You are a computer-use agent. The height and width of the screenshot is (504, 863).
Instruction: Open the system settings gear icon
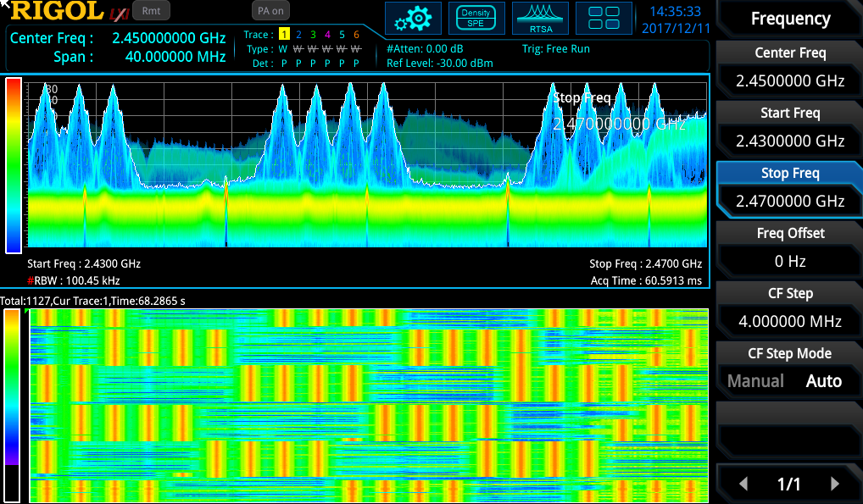click(413, 19)
